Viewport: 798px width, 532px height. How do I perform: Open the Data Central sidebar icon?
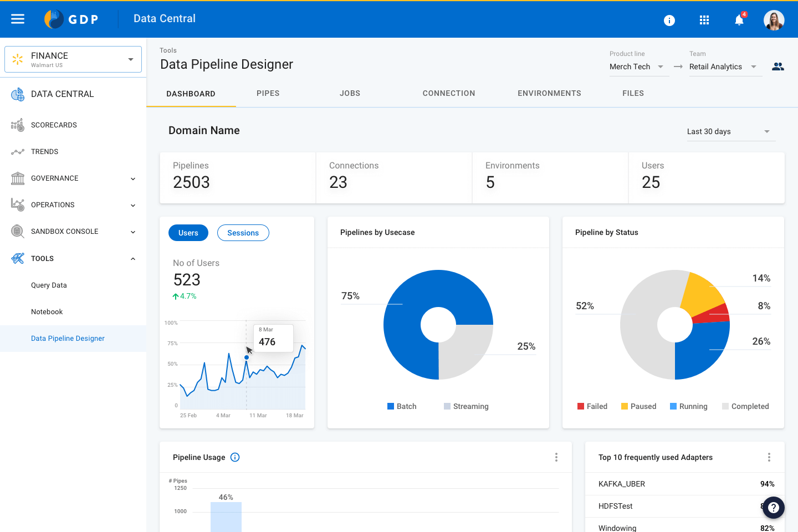click(17, 94)
